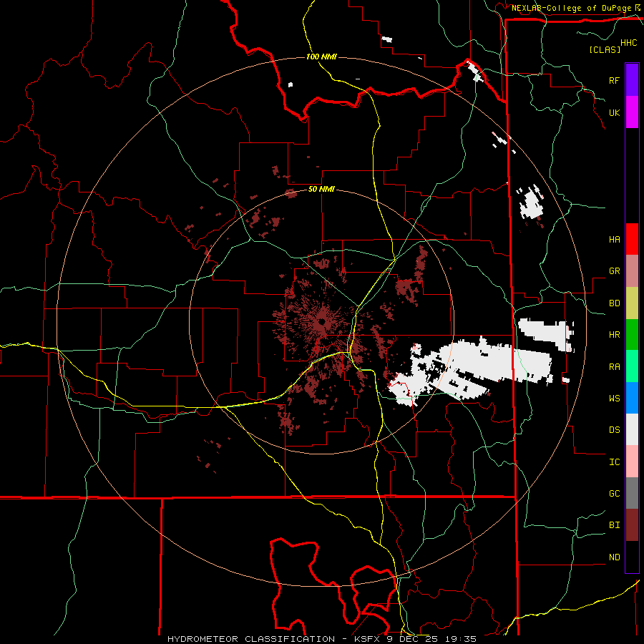Click the [CLAS] units label
This screenshot has height=644, width=644.
pyautogui.click(x=605, y=49)
